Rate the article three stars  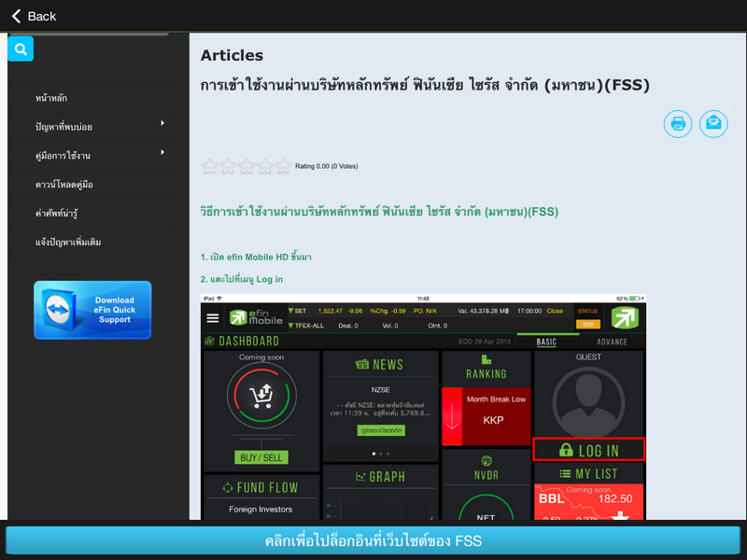coord(247,166)
